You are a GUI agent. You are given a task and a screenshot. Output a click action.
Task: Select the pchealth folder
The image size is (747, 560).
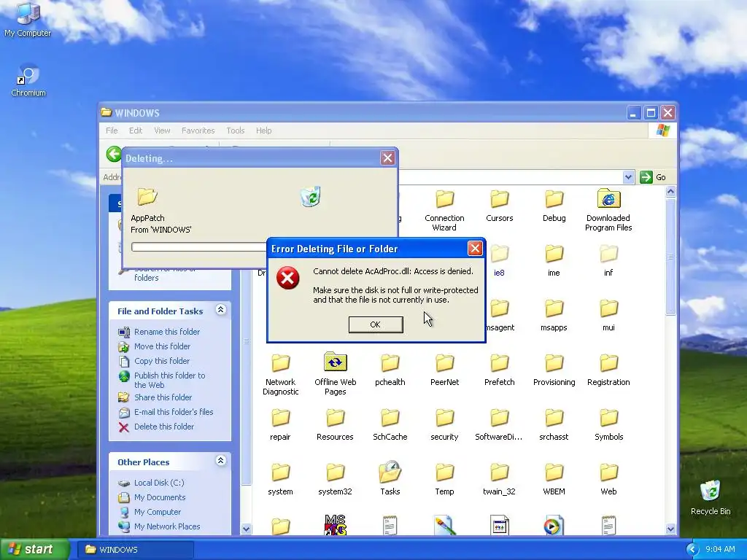pyautogui.click(x=390, y=370)
